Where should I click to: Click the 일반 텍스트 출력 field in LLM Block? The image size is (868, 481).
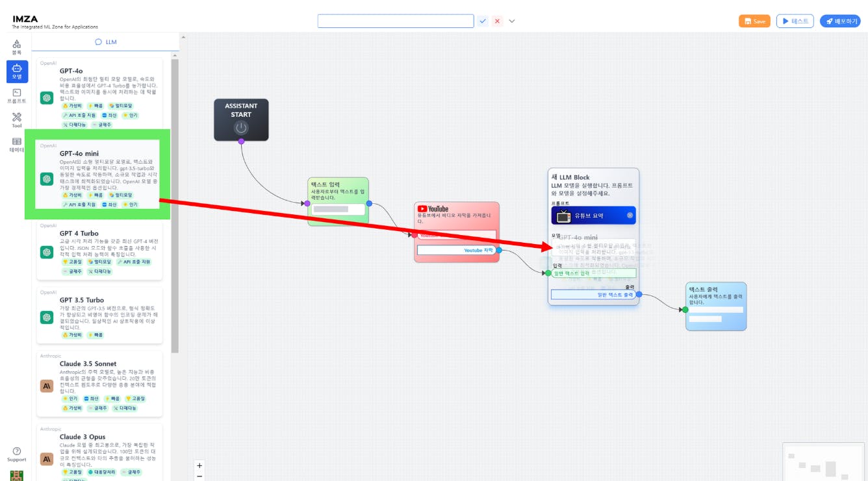pyautogui.click(x=594, y=295)
